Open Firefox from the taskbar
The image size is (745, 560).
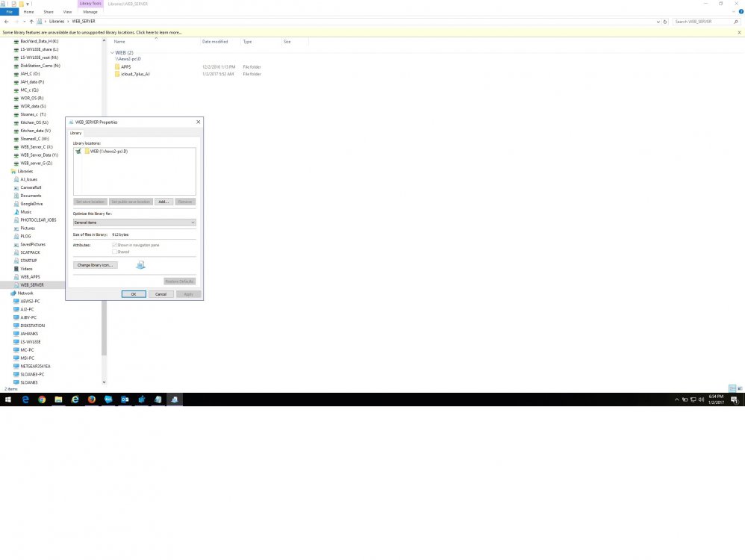click(x=91, y=399)
